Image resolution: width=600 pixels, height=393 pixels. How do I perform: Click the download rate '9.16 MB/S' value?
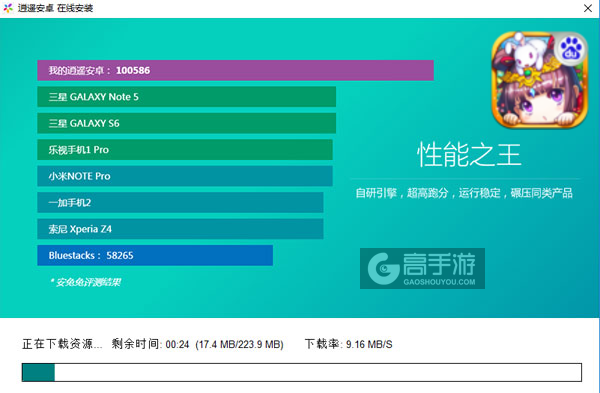coord(369,345)
